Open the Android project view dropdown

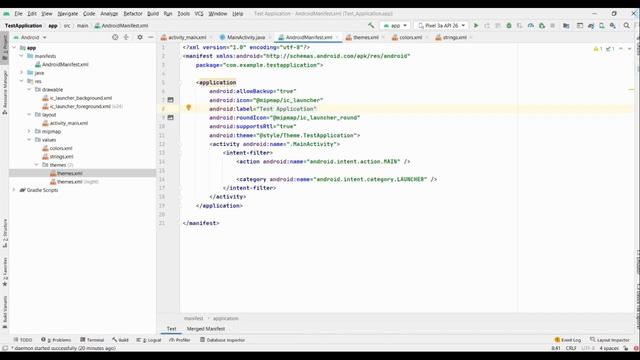point(31,37)
